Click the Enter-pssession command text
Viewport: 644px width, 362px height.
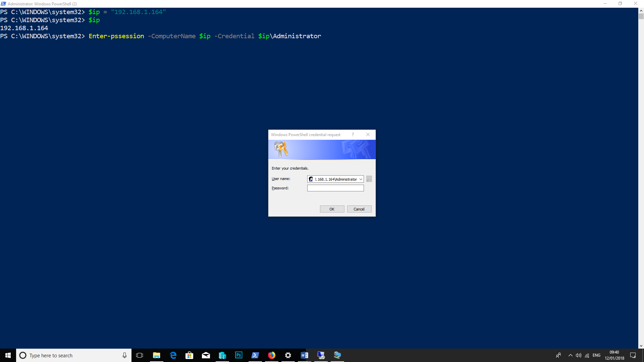coord(116,36)
